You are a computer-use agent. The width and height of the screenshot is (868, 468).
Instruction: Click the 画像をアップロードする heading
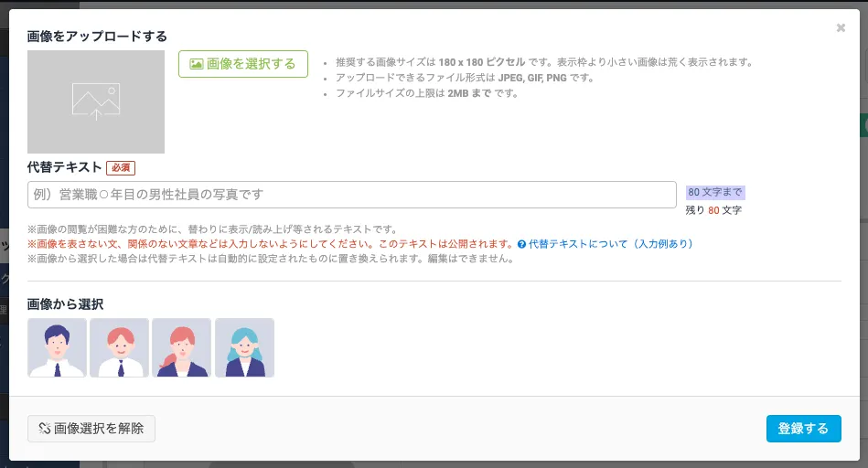[97, 37]
